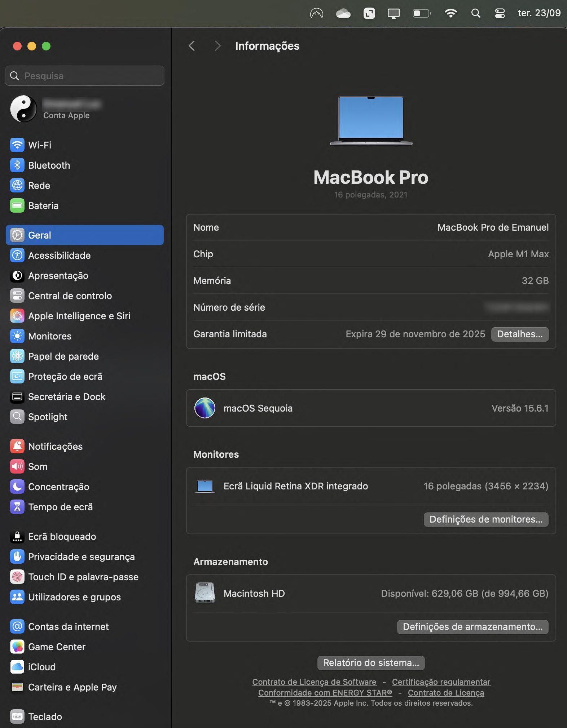
Task: Open Bluetooth settings in sidebar
Action: pos(85,165)
